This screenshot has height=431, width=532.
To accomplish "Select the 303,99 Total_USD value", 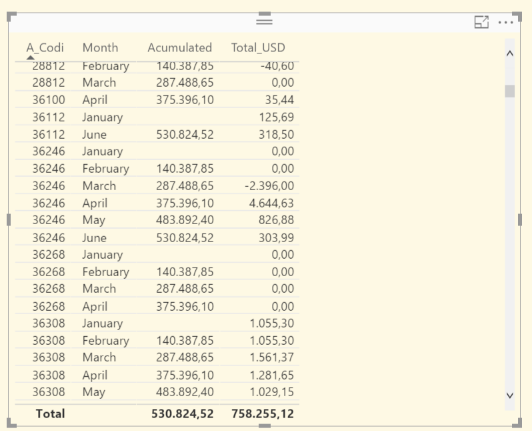I will pyautogui.click(x=277, y=238).
